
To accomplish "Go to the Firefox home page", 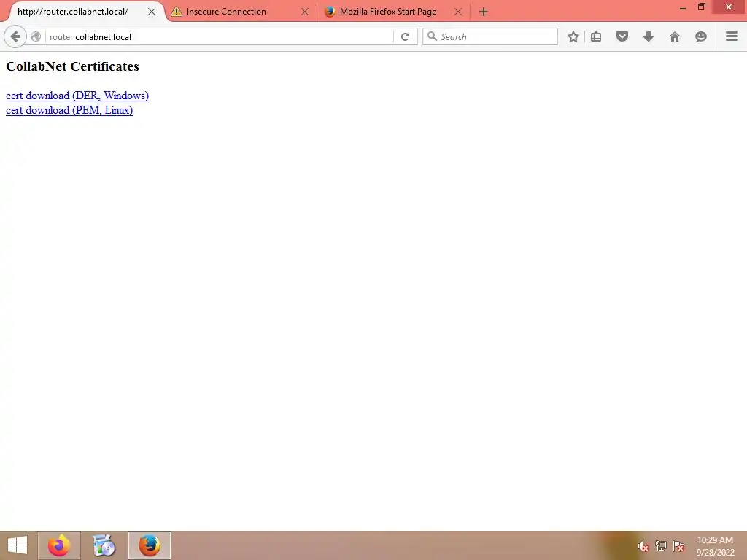I will pyautogui.click(x=675, y=36).
